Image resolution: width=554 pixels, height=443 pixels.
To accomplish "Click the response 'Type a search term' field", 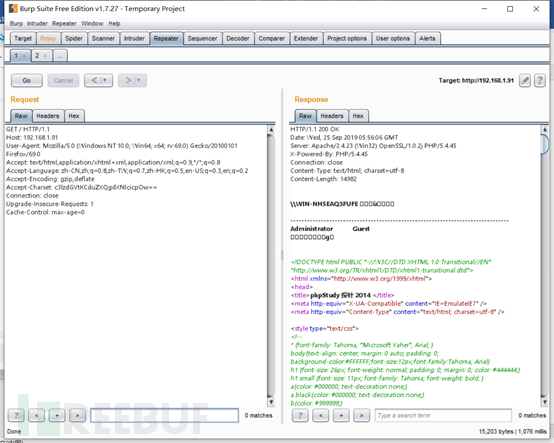I will click(443, 415).
